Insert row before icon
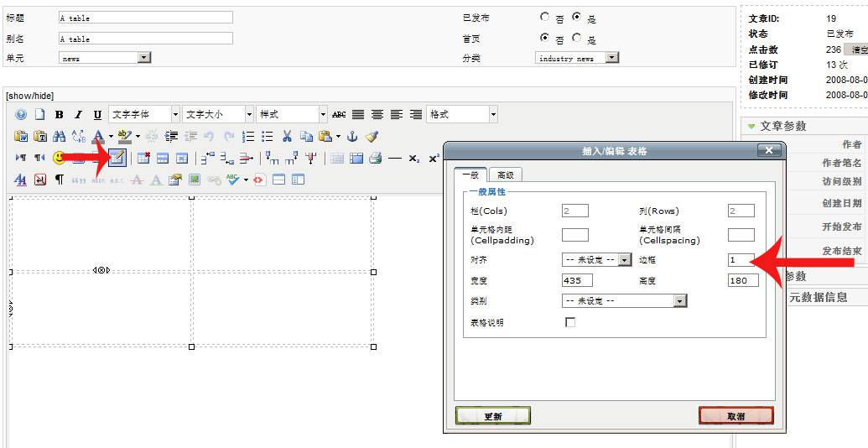This screenshot has width=868, height=448. (x=208, y=158)
